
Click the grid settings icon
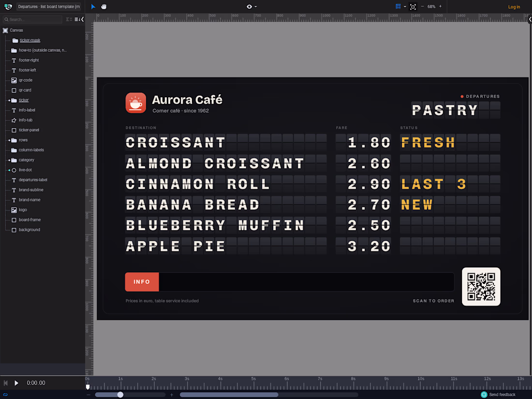click(x=398, y=6)
